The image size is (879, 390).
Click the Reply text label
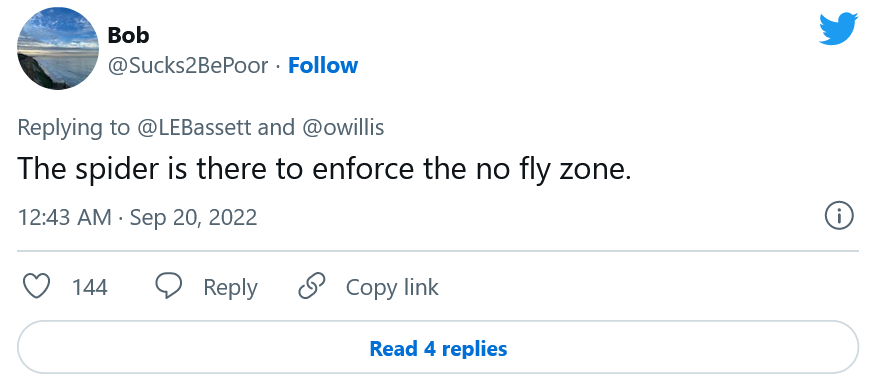[230, 287]
